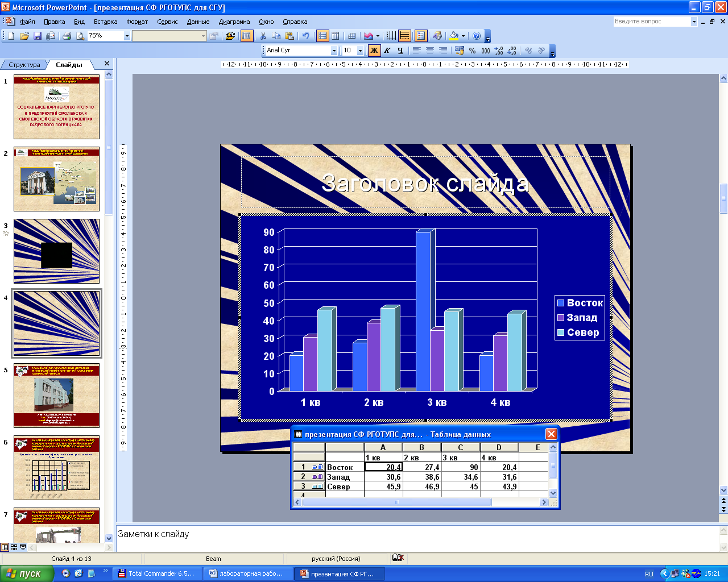Open Print Preview with the magnifier icon
Screen dimensions: 728x582
tap(80, 36)
